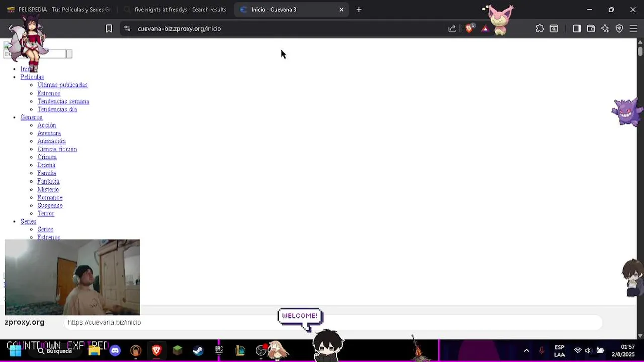Click the tab search toolbar icon
Screen dimensions: 644x362
pyautogui.click(x=554, y=29)
